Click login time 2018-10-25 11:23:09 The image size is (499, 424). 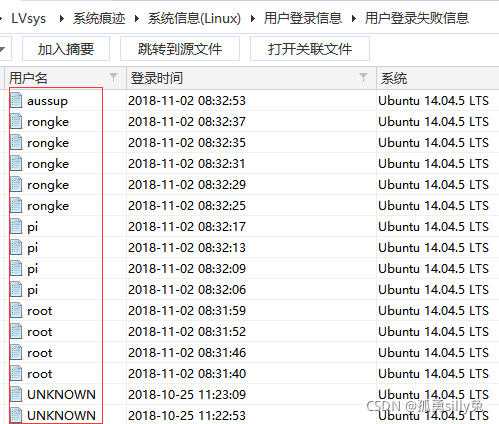pyautogui.click(x=187, y=395)
